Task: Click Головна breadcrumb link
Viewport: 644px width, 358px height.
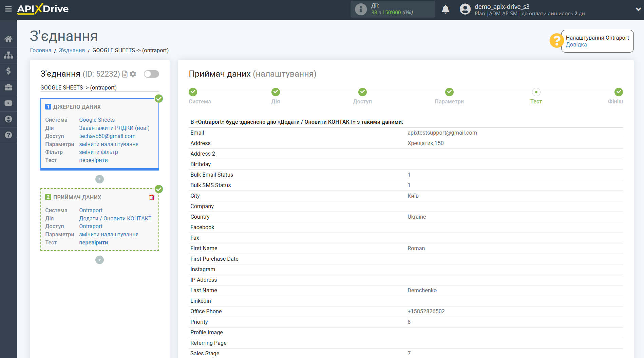Action: (x=40, y=50)
